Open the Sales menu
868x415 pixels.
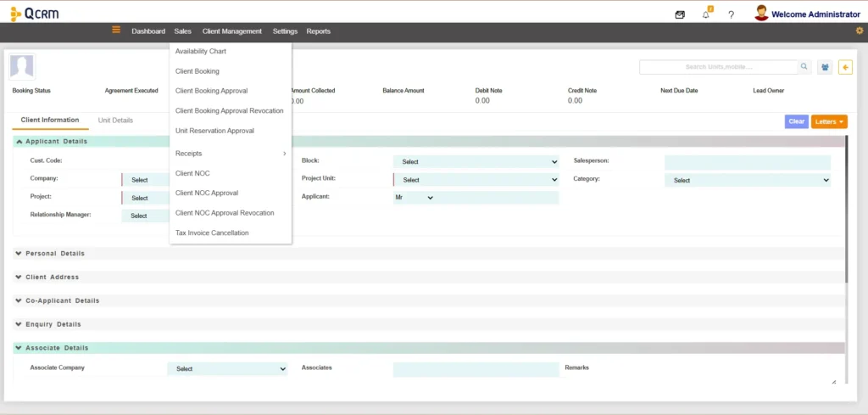point(183,31)
